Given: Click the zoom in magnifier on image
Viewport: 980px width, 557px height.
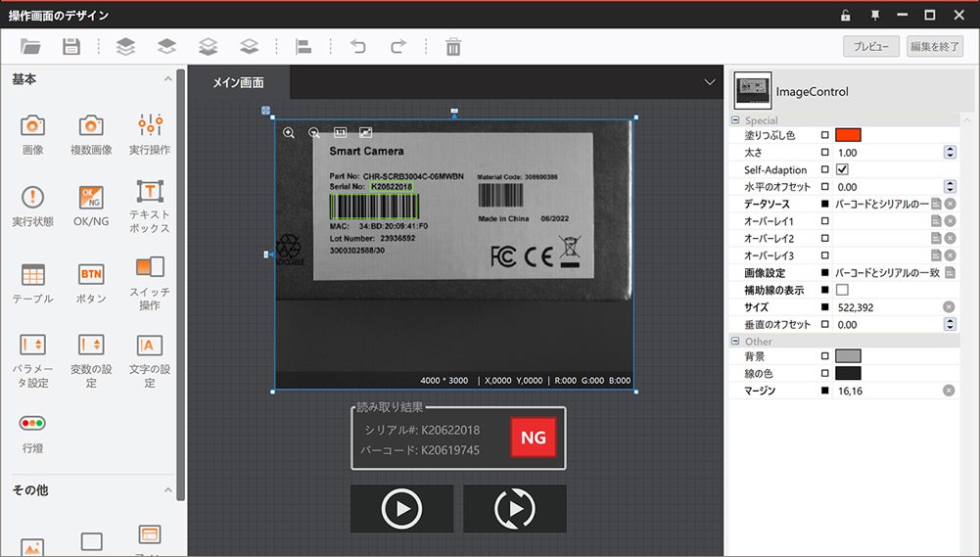Looking at the screenshot, I should [x=289, y=132].
